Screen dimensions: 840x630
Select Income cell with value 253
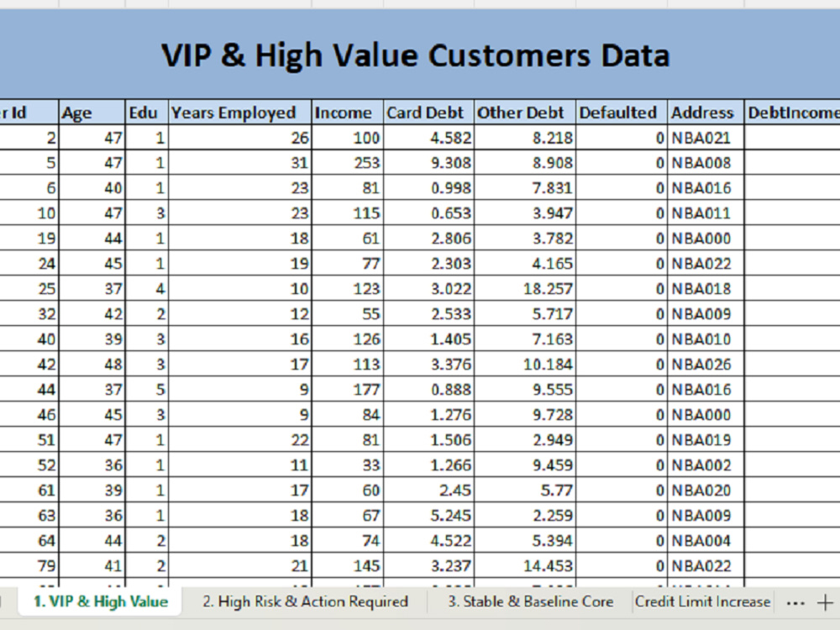(348, 163)
